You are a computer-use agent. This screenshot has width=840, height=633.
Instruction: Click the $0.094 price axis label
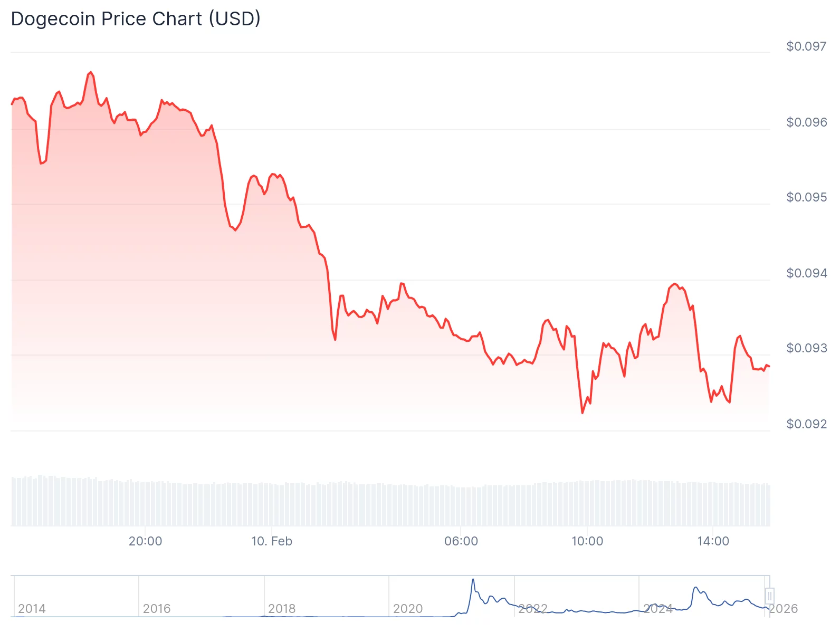(x=806, y=273)
